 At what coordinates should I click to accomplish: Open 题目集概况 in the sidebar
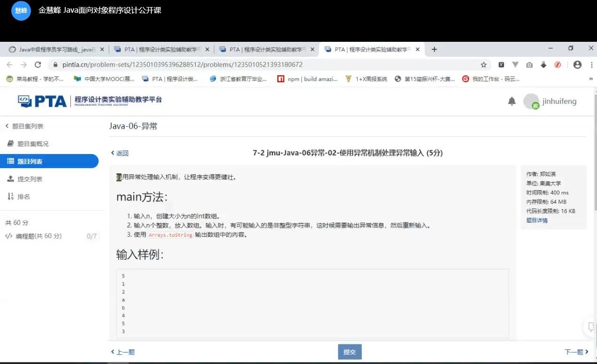32,144
